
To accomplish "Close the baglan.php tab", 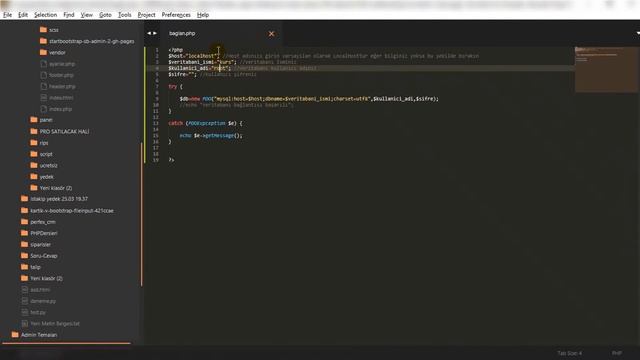I will [271, 34].
